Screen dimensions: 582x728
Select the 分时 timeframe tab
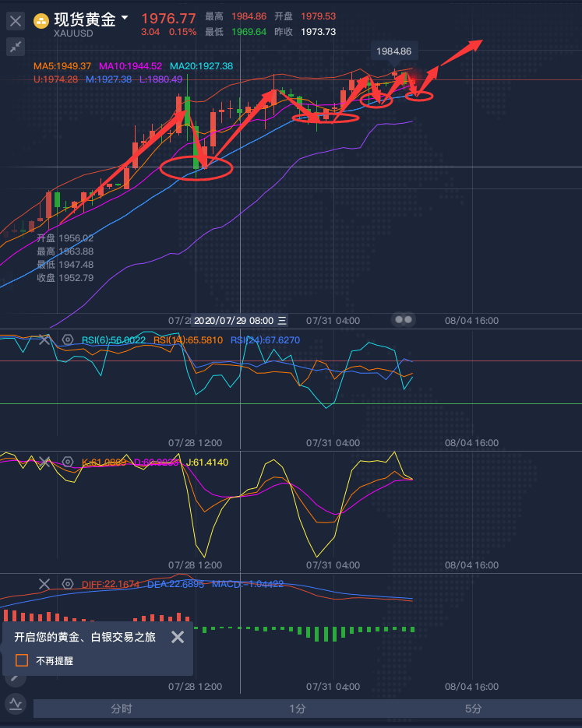[x=122, y=709]
